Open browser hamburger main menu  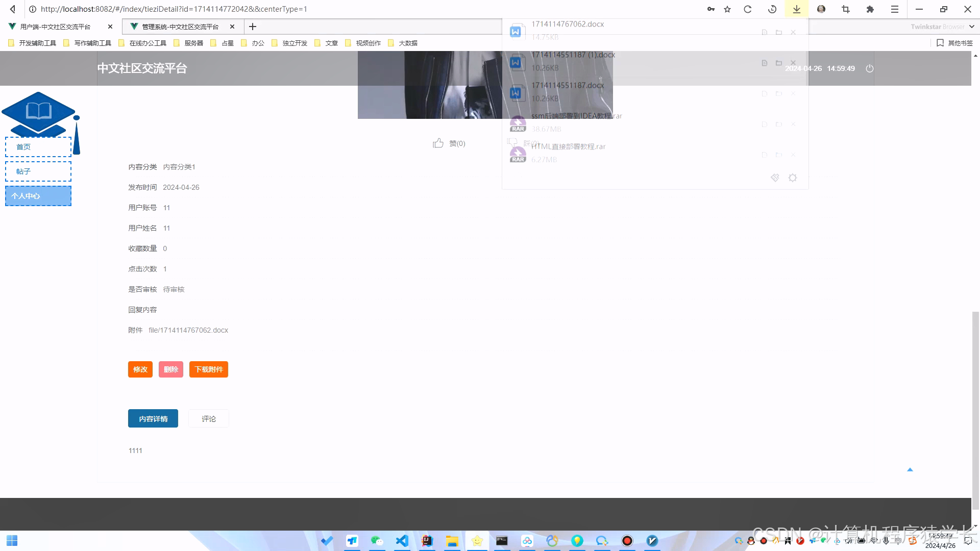tap(895, 9)
